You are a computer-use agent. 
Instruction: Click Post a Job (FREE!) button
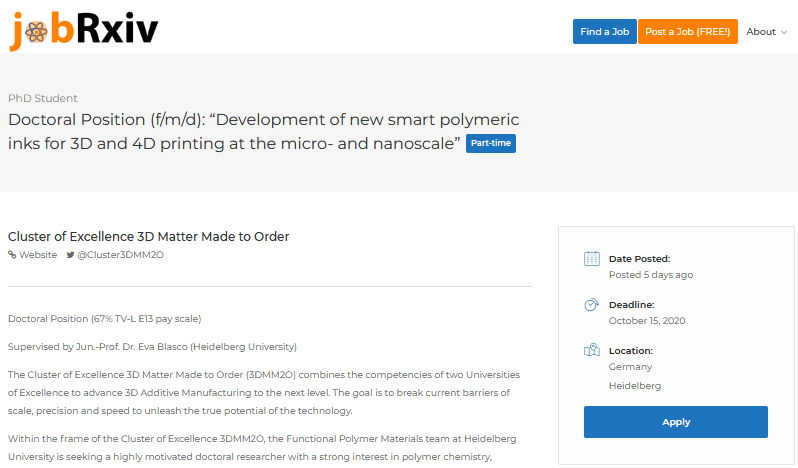[688, 32]
